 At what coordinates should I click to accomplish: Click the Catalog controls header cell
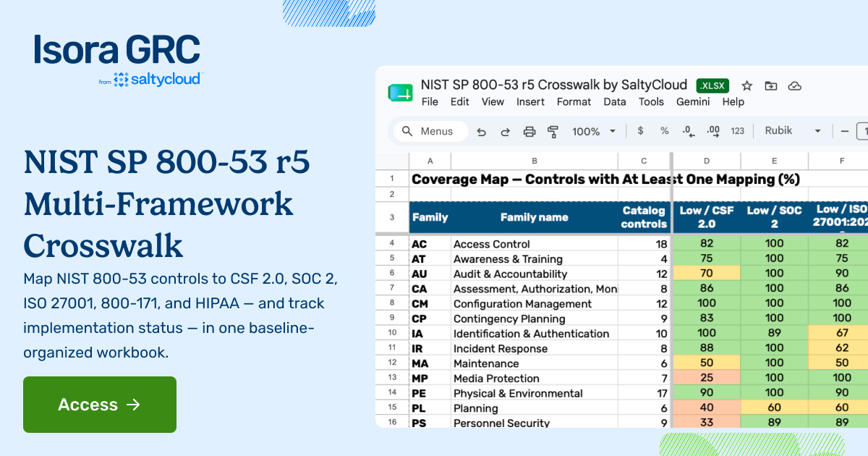pyautogui.click(x=644, y=217)
